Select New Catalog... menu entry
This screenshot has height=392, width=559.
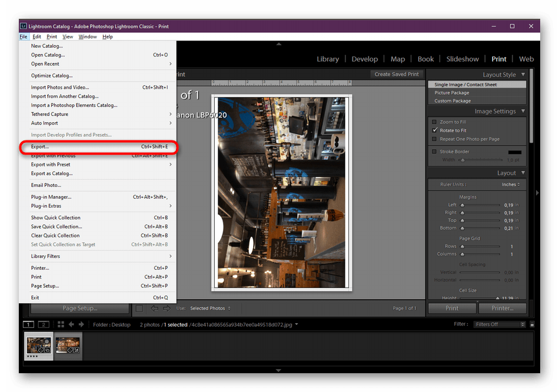click(x=98, y=46)
